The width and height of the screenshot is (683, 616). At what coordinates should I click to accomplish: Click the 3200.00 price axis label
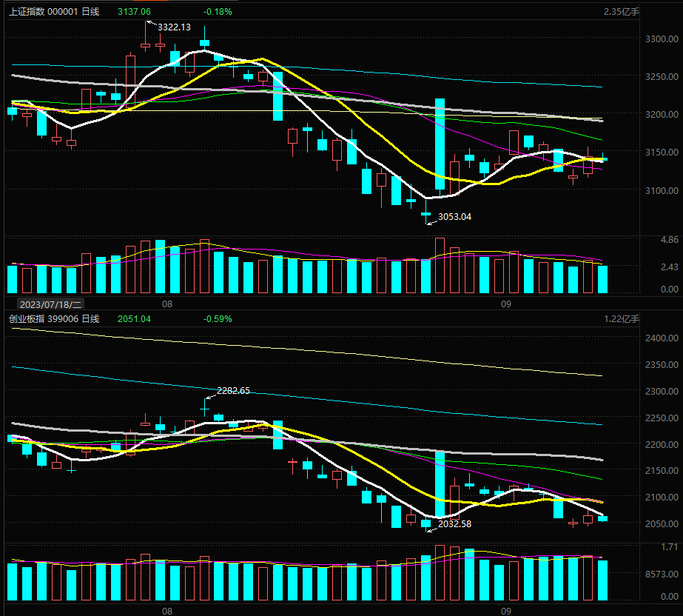pos(662,114)
